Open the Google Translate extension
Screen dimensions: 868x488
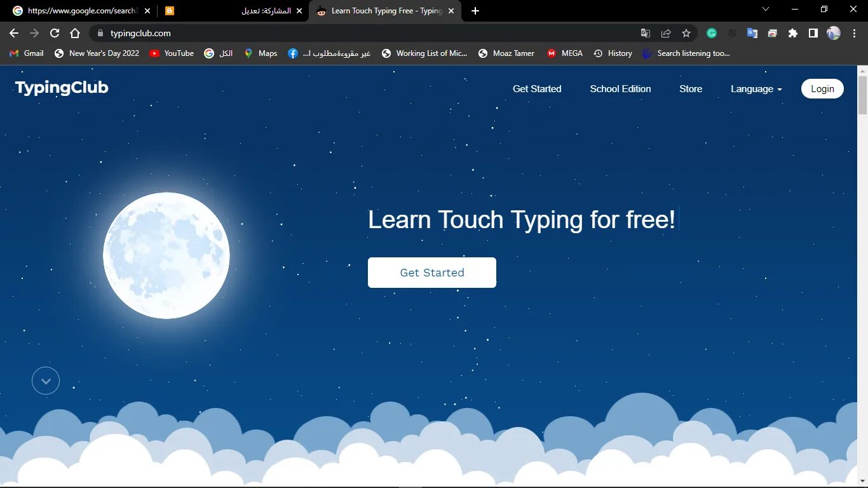752,33
